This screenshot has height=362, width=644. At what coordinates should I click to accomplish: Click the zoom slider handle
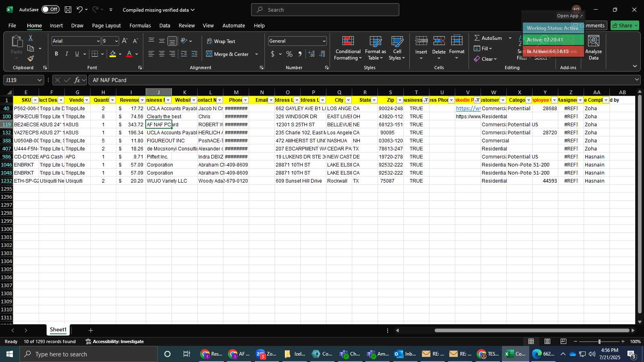599,341
